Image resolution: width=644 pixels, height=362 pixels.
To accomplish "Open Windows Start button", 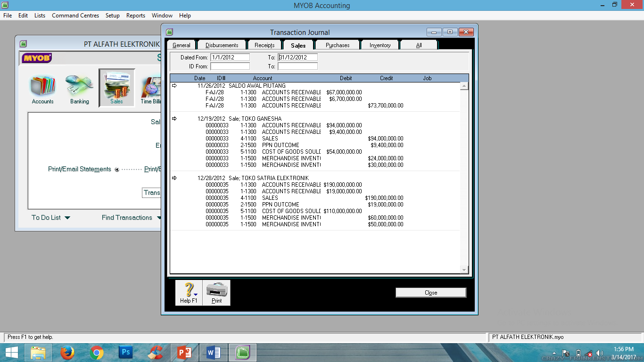I will (12, 352).
